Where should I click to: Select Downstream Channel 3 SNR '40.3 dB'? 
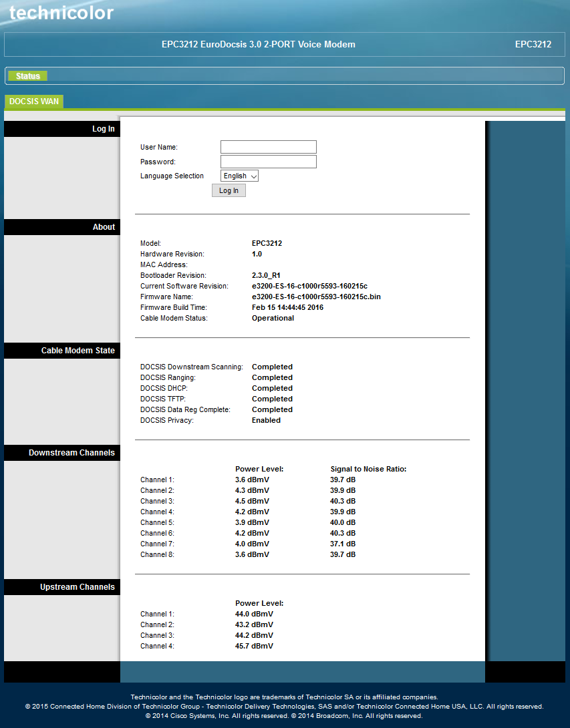(x=343, y=501)
